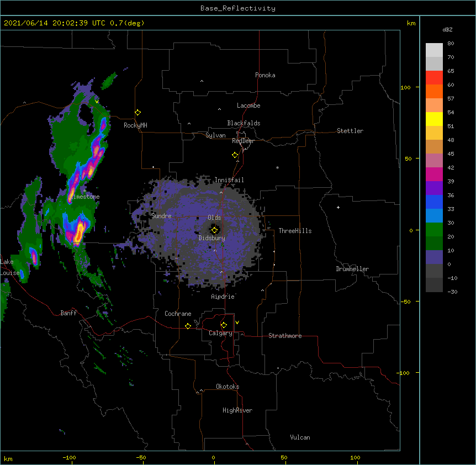The image size is (476, 465).
Task: Click the 80 dBZ light gray swatch
Action: click(x=434, y=50)
